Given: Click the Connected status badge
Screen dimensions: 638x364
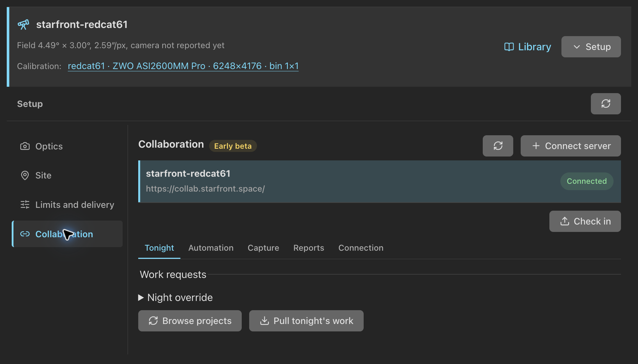Looking at the screenshot, I should coord(587,181).
